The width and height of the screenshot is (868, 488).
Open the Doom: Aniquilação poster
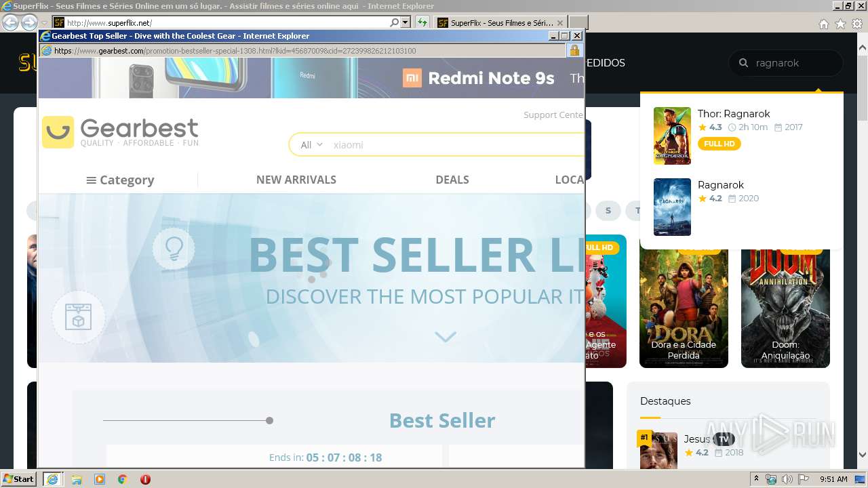[785, 301]
